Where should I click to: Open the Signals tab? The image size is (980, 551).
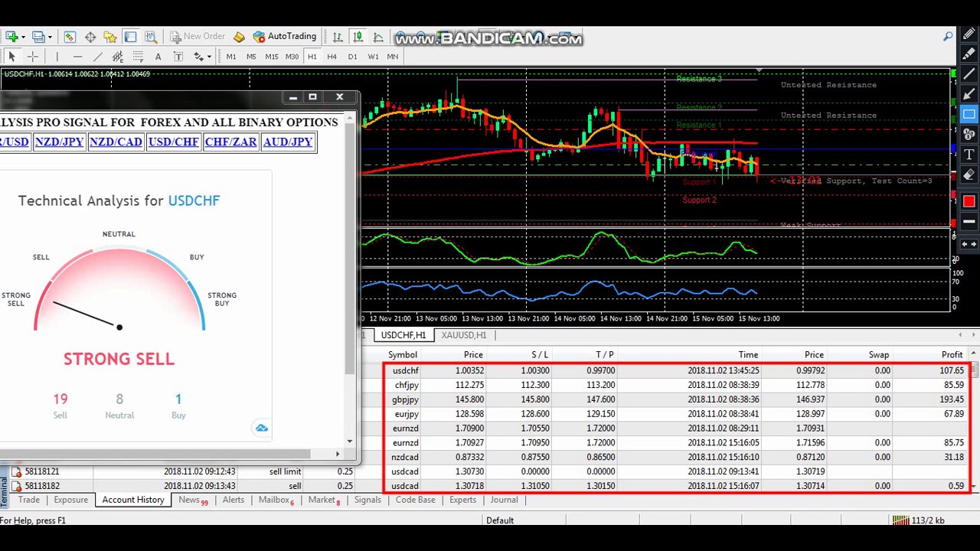click(x=367, y=500)
